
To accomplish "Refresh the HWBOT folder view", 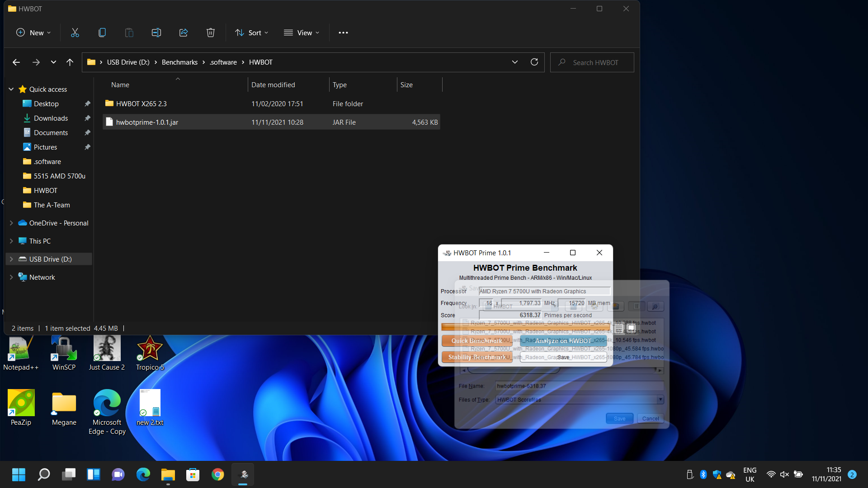I will click(x=534, y=62).
